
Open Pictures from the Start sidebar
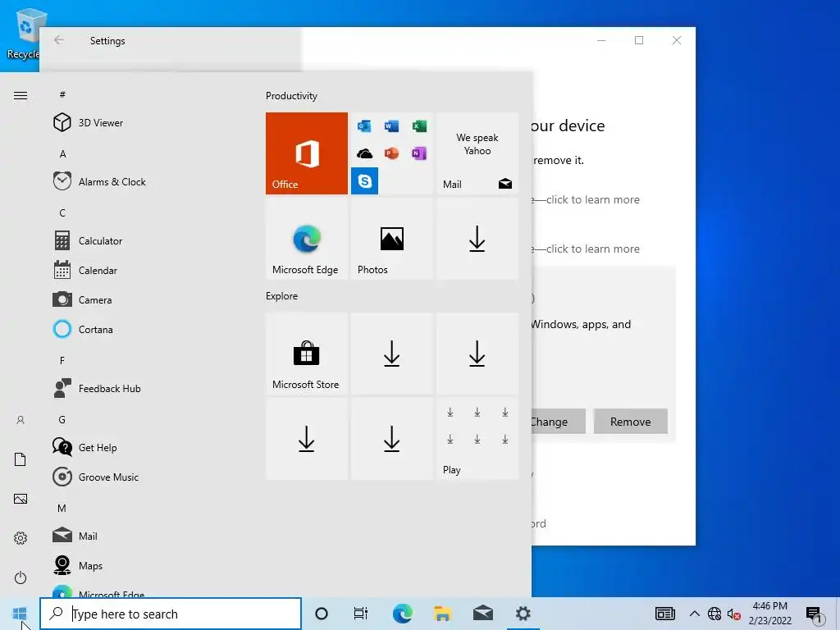point(21,499)
